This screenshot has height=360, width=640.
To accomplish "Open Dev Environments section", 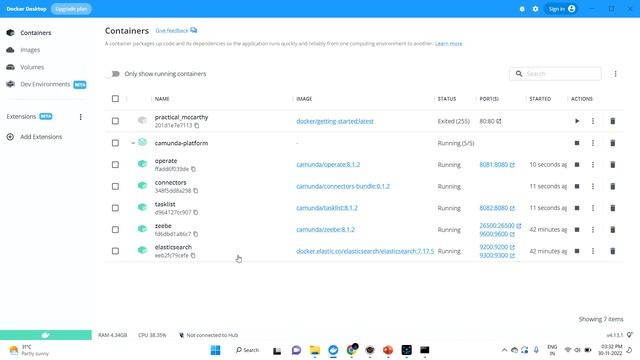I will 46,84.
